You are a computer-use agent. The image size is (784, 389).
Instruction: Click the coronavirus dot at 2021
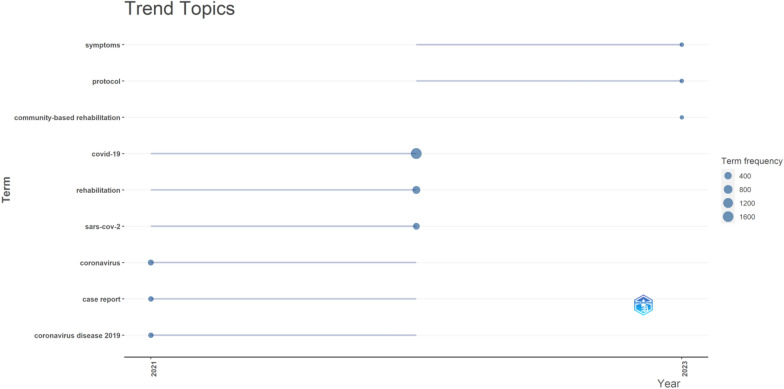150,262
